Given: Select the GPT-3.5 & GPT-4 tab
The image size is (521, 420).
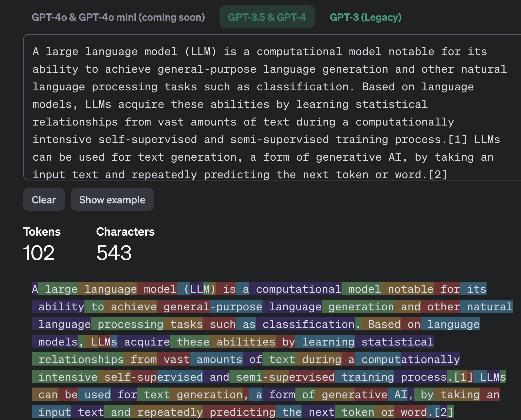Looking at the screenshot, I should pyautogui.click(x=267, y=17).
